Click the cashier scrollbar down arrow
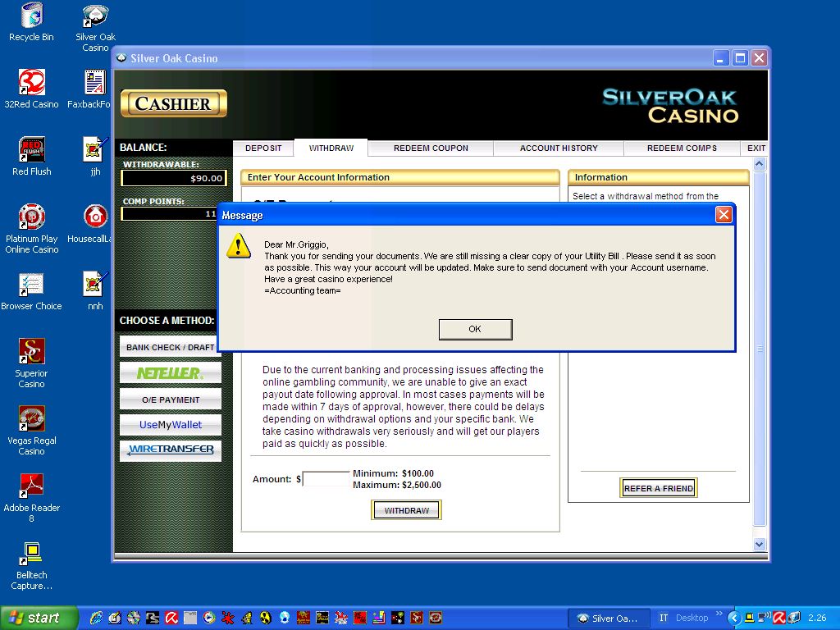Viewport: 840px width, 630px height. [x=759, y=544]
